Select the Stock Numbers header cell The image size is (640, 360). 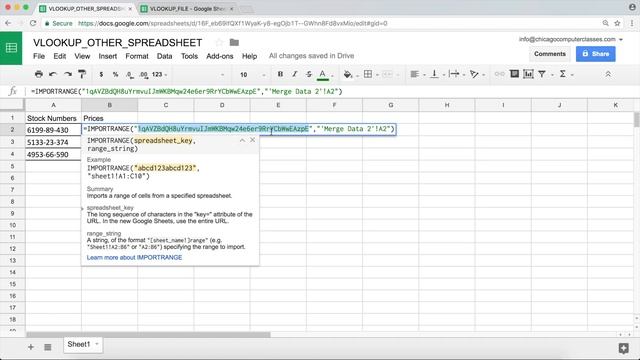tap(53, 118)
